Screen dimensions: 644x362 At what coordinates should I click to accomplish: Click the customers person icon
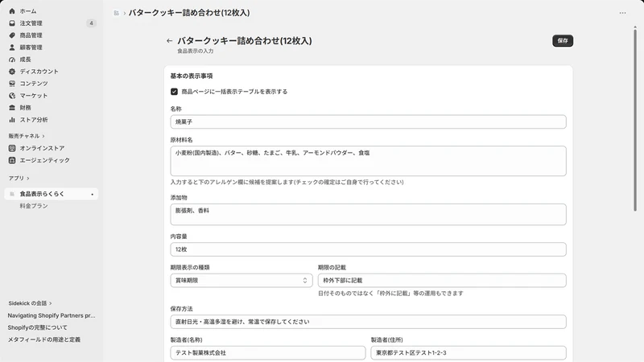point(12,47)
